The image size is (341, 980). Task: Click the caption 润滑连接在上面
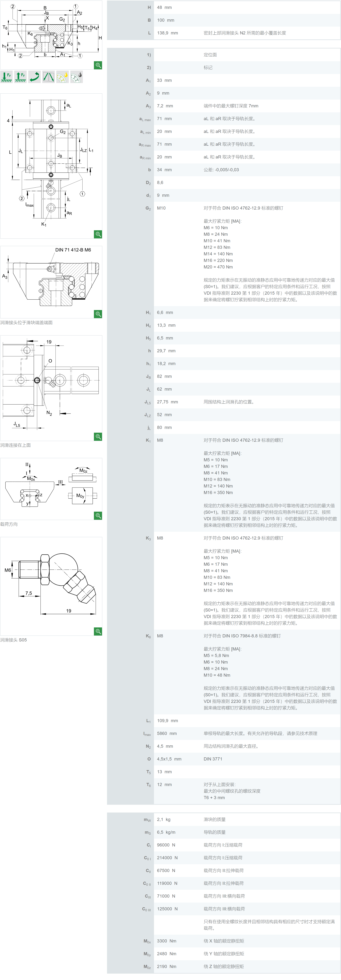tap(15, 445)
